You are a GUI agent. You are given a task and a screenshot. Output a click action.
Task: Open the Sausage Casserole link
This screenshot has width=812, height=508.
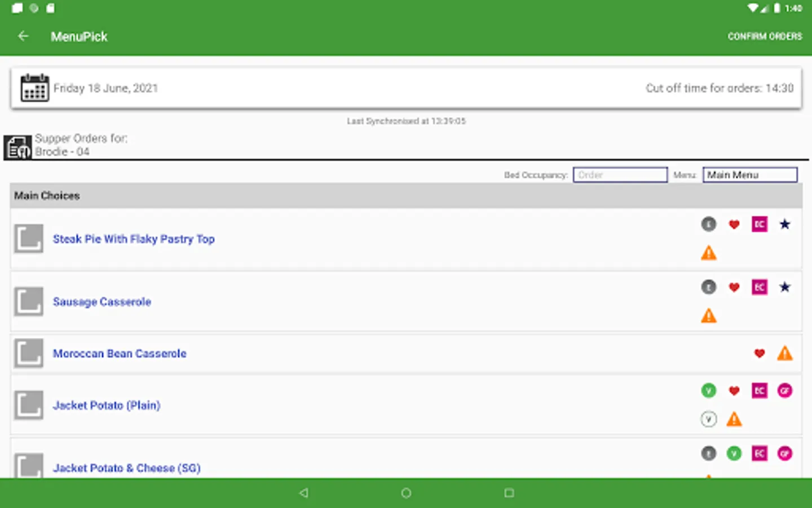coord(102,301)
